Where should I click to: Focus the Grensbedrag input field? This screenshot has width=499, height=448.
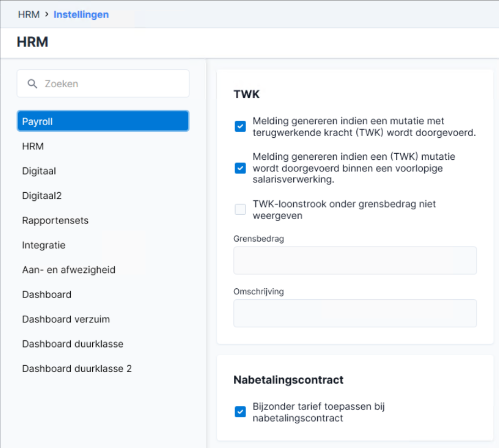[x=355, y=260]
